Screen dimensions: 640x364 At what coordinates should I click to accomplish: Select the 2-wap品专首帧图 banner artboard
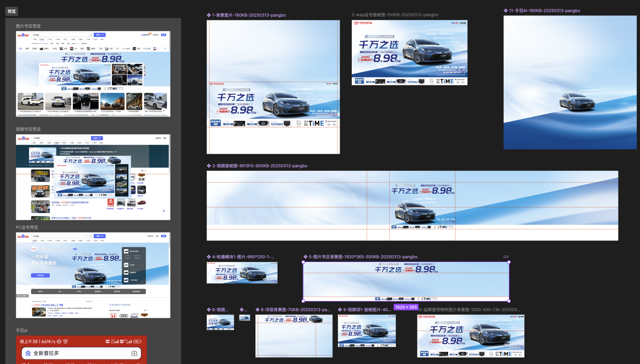pos(410,52)
